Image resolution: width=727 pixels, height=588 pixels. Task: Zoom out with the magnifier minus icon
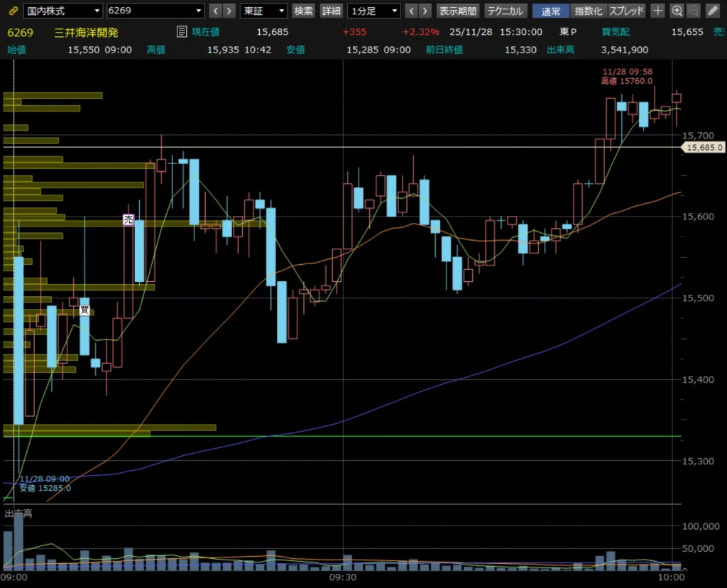694,11
